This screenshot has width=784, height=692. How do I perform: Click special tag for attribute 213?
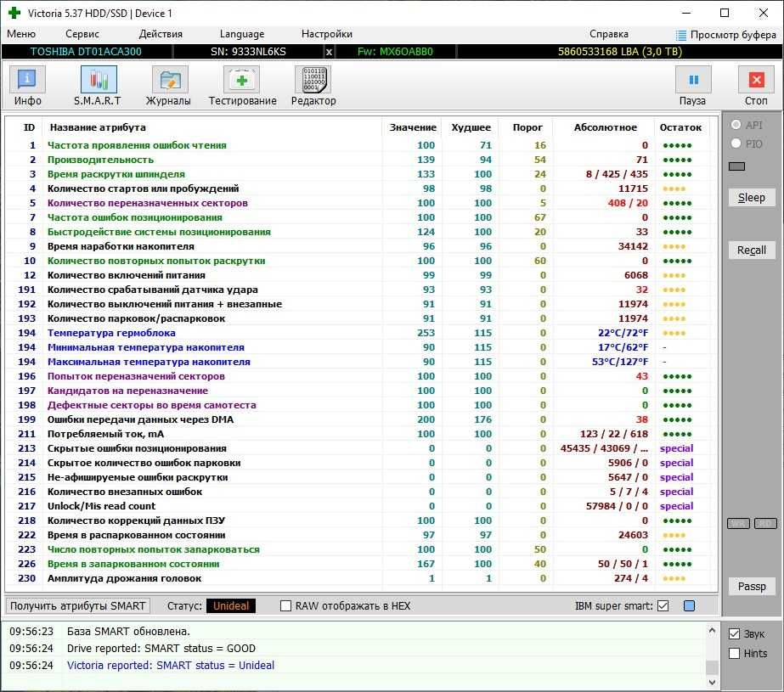pos(676,448)
